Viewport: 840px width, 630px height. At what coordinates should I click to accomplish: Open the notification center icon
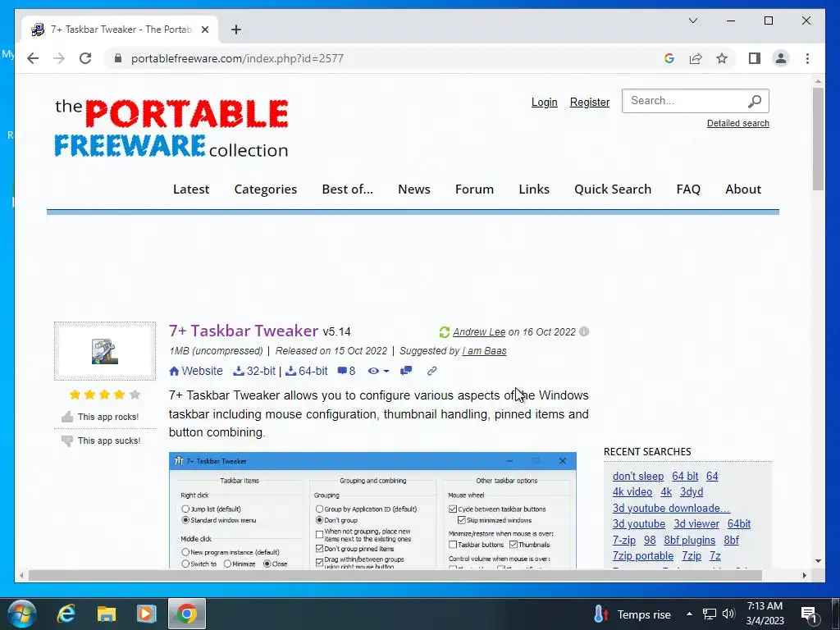[809, 614]
